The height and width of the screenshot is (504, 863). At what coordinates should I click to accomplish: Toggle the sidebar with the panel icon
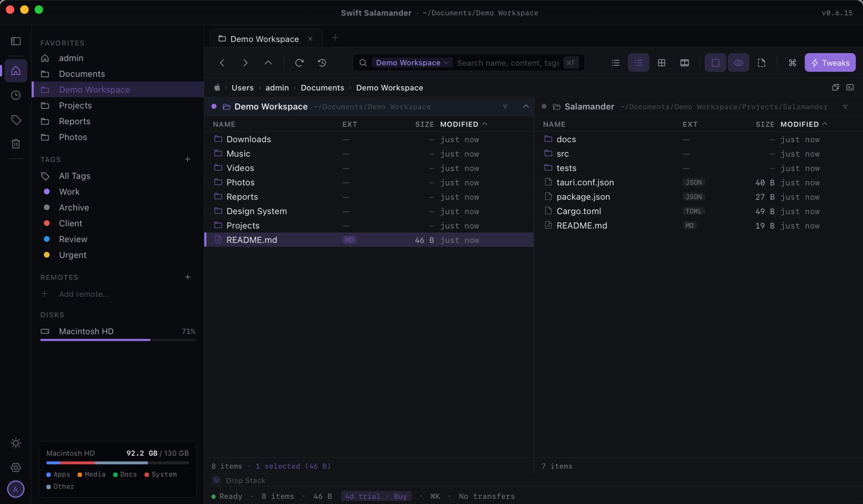tap(15, 41)
